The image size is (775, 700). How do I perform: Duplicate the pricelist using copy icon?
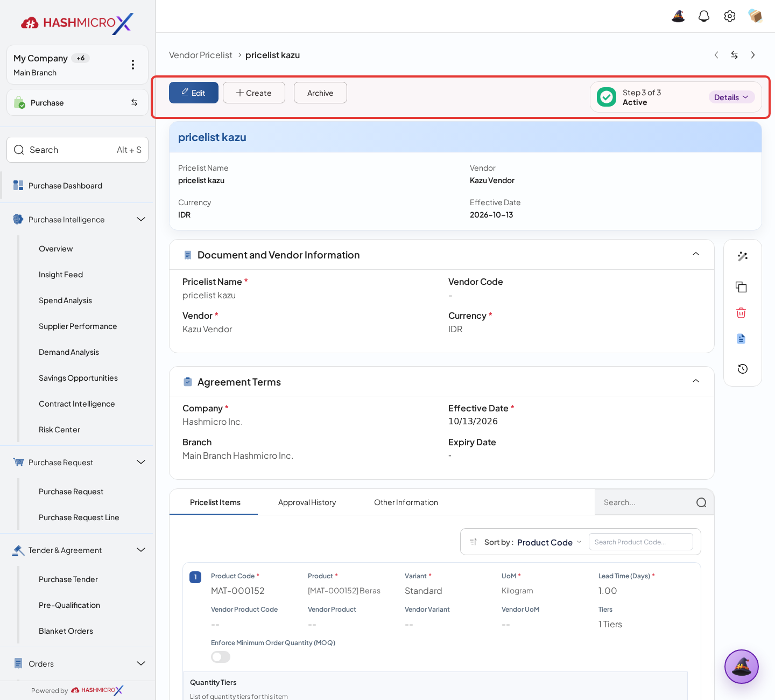coord(742,287)
